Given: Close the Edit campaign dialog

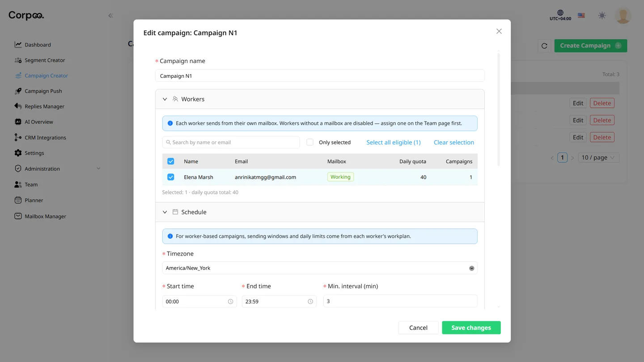Looking at the screenshot, I should click(499, 31).
